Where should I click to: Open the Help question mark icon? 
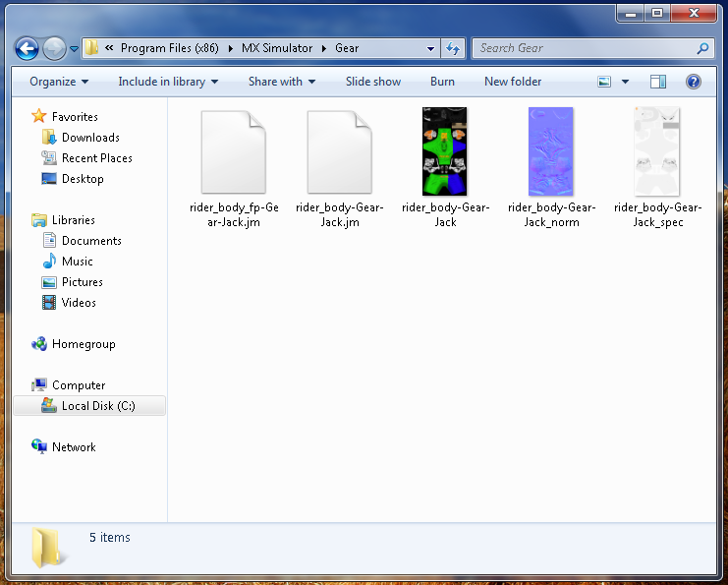694,82
